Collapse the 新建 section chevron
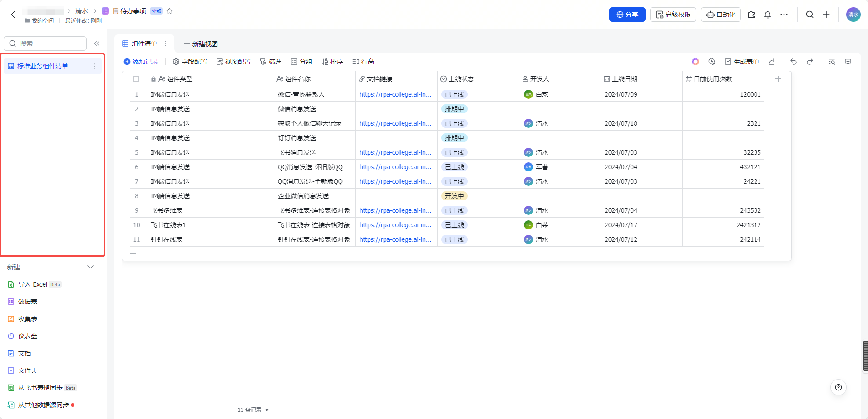Viewport: 868px width, 419px height. click(90, 267)
